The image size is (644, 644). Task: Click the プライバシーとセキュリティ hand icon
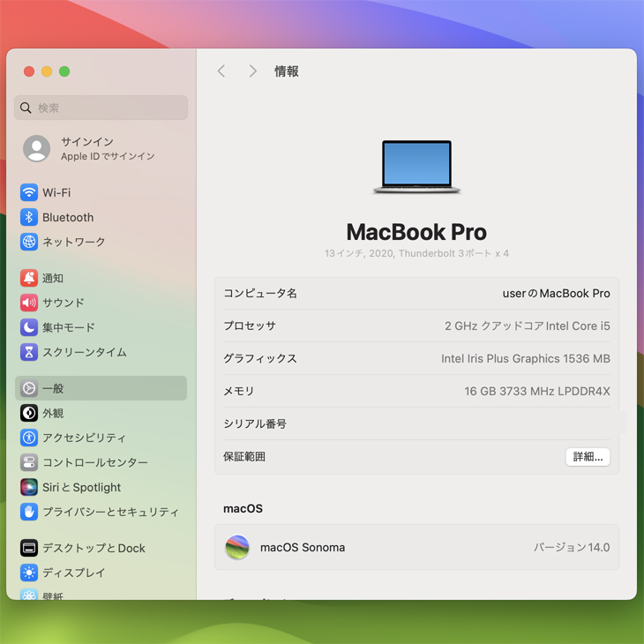(29, 512)
